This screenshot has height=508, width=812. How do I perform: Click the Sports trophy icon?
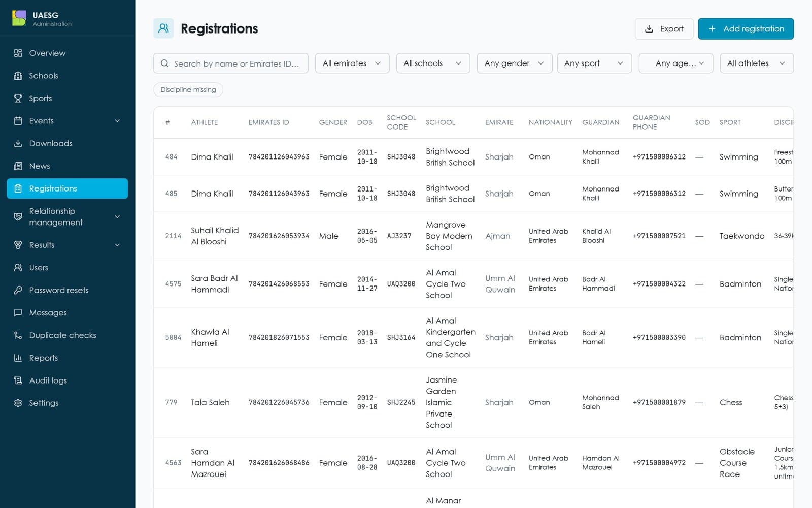tap(18, 98)
